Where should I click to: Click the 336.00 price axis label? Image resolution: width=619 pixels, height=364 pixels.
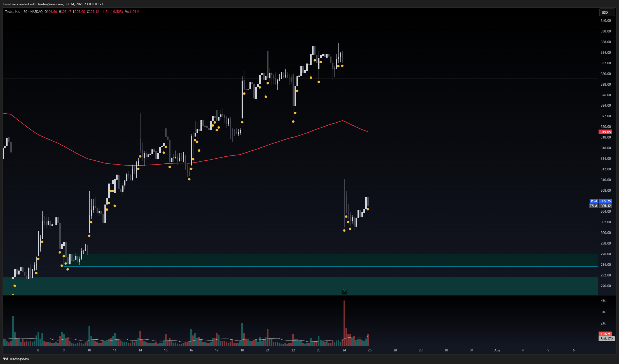pyautogui.click(x=606, y=42)
